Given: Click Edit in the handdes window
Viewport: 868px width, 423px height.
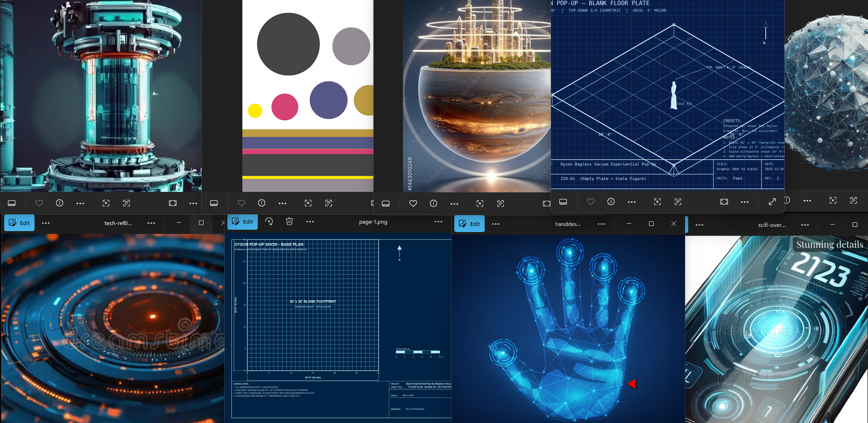Looking at the screenshot, I should [x=470, y=224].
